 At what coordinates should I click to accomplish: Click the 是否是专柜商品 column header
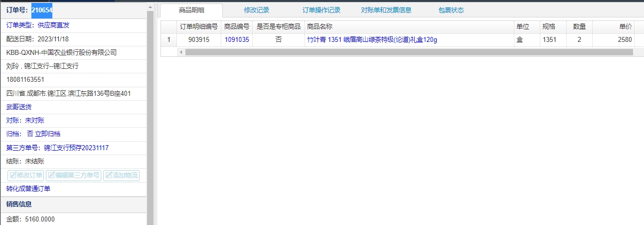click(278, 26)
